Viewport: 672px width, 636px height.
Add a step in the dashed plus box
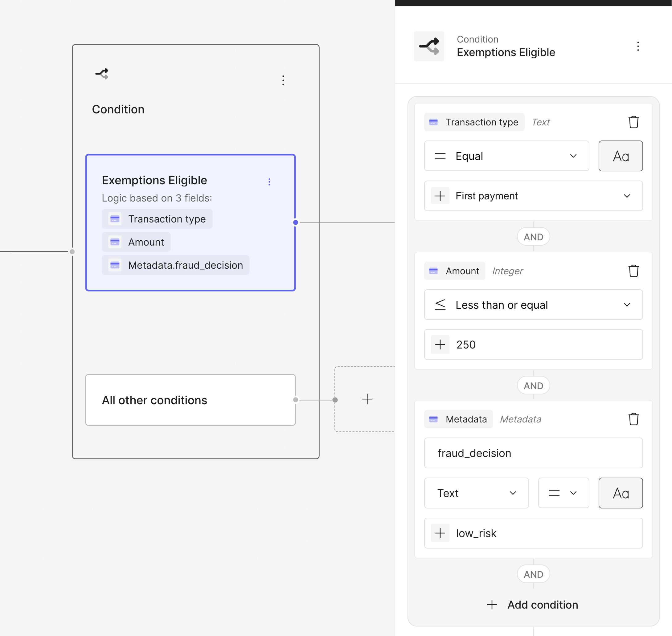[367, 399]
